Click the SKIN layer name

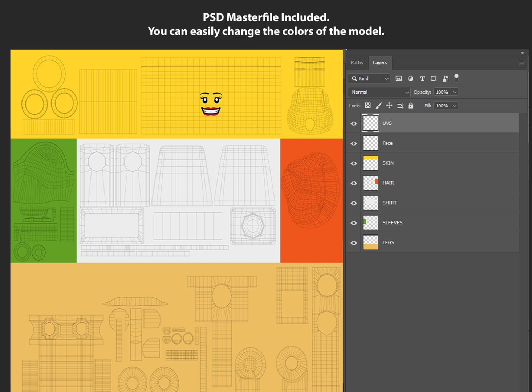click(x=388, y=163)
